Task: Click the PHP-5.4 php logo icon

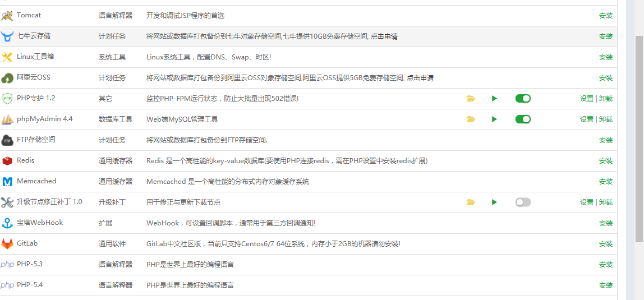Action: [x=7, y=285]
